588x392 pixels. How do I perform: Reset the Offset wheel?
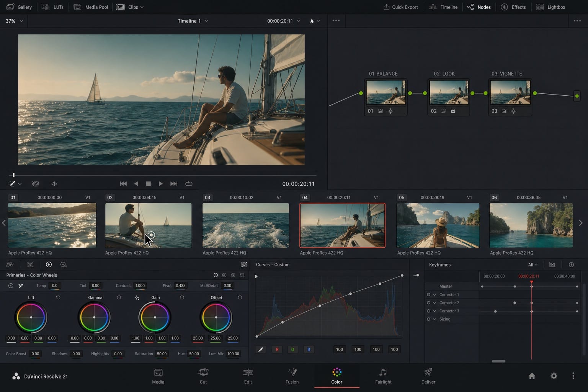tap(240, 297)
